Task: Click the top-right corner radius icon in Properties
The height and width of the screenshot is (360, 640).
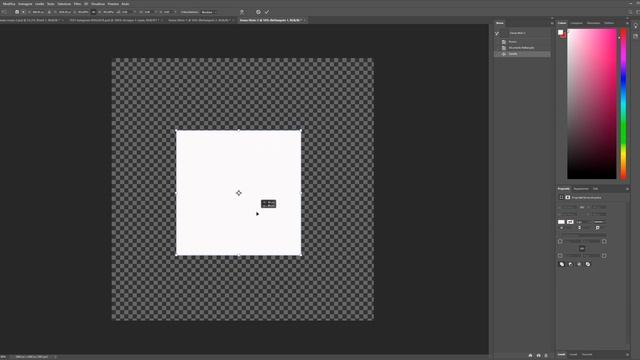Action: pos(604,242)
